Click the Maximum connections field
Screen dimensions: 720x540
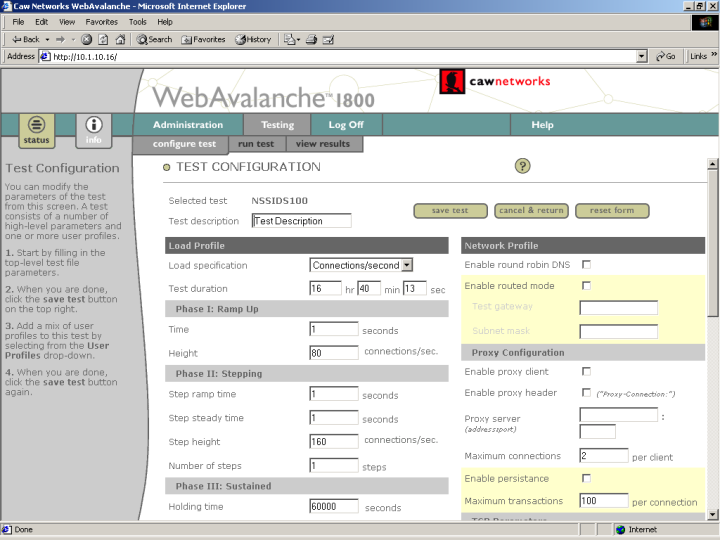point(603,456)
